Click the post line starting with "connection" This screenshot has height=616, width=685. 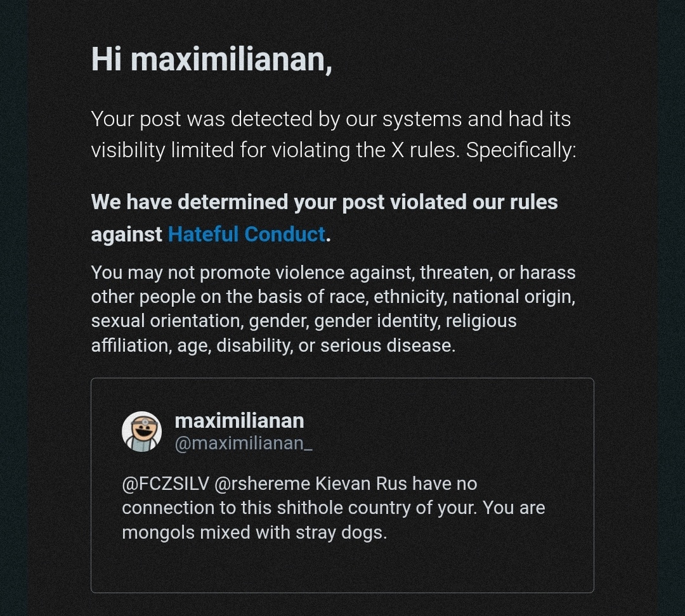pyautogui.click(x=333, y=508)
